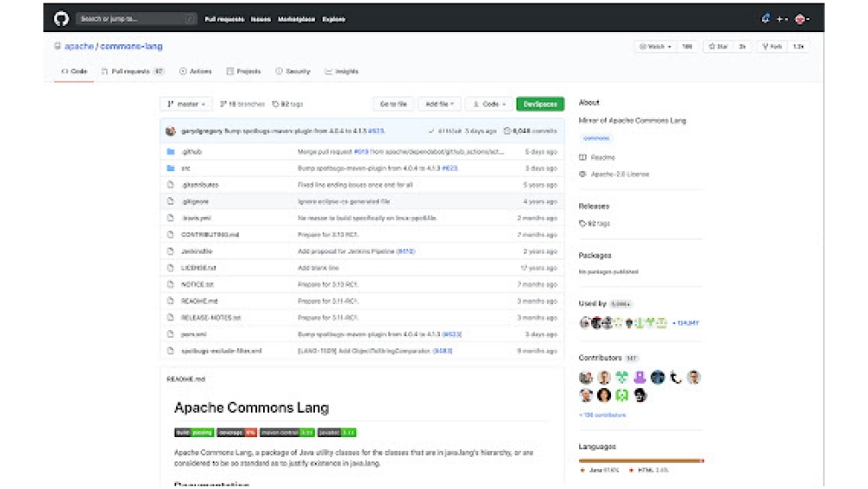Open the purple contributor avatar
The image size is (868, 489).
640,378
